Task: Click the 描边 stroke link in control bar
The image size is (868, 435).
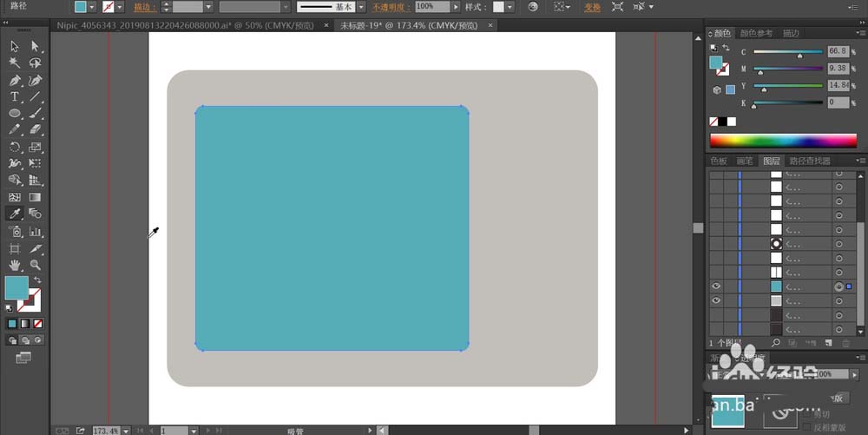Action: [x=144, y=7]
